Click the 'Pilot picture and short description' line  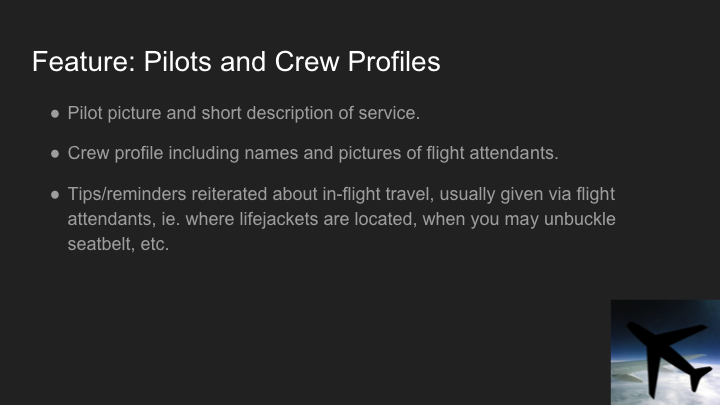click(x=243, y=113)
